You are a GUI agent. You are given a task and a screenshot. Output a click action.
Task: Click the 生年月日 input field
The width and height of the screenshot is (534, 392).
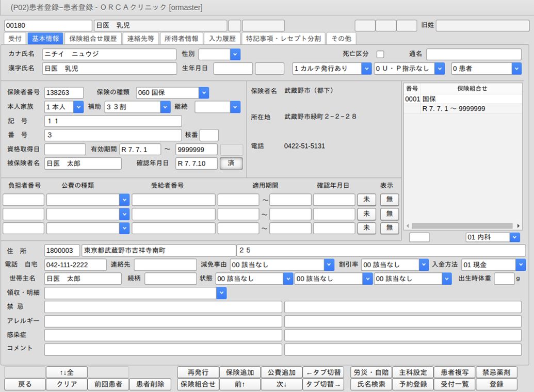(233, 69)
